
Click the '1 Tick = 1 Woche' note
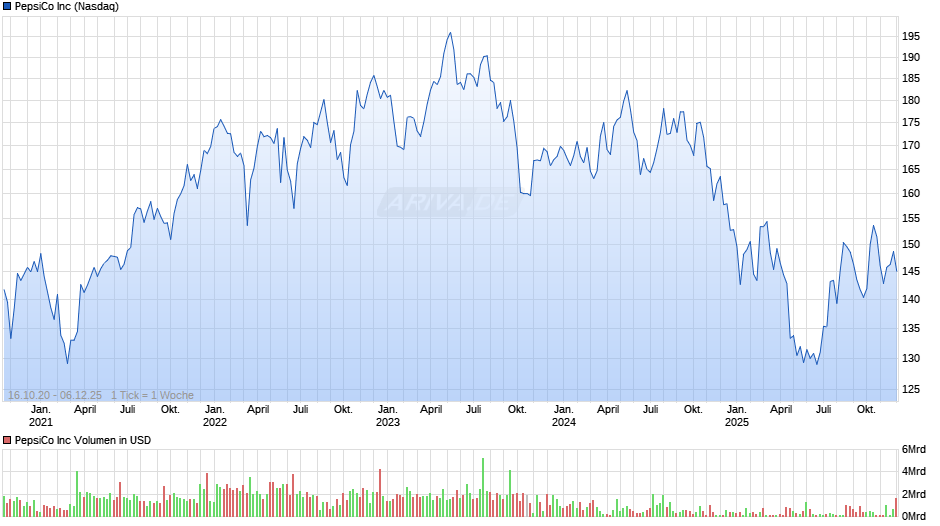[152, 395]
